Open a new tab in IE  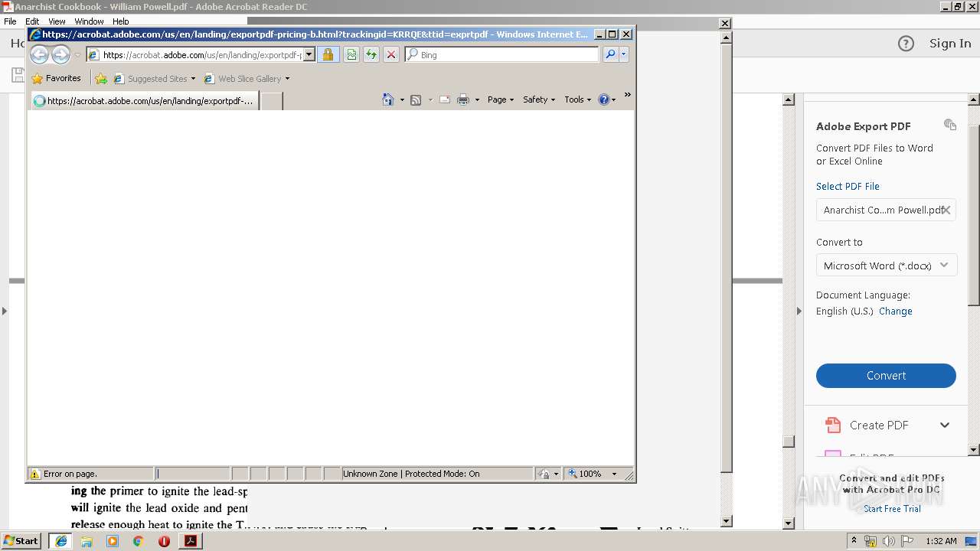pyautogui.click(x=272, y=100)
